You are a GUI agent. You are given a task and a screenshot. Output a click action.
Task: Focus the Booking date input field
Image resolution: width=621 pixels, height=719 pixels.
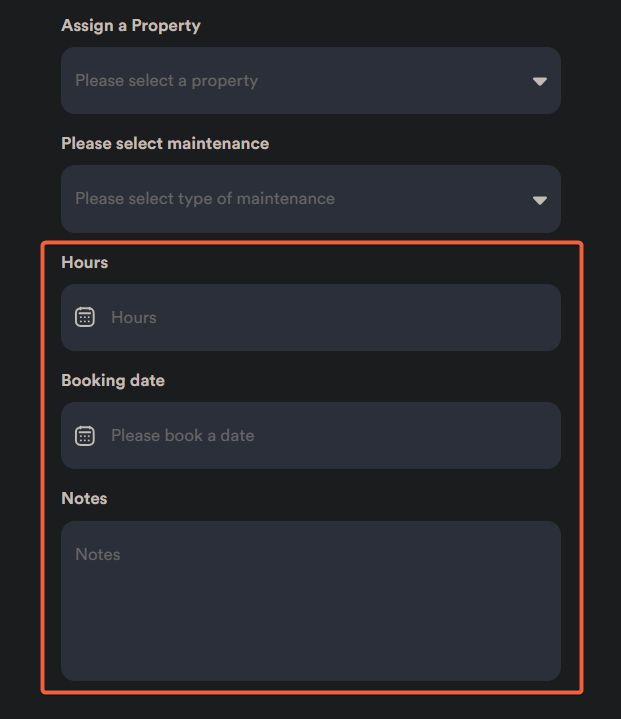click(330, 435)
